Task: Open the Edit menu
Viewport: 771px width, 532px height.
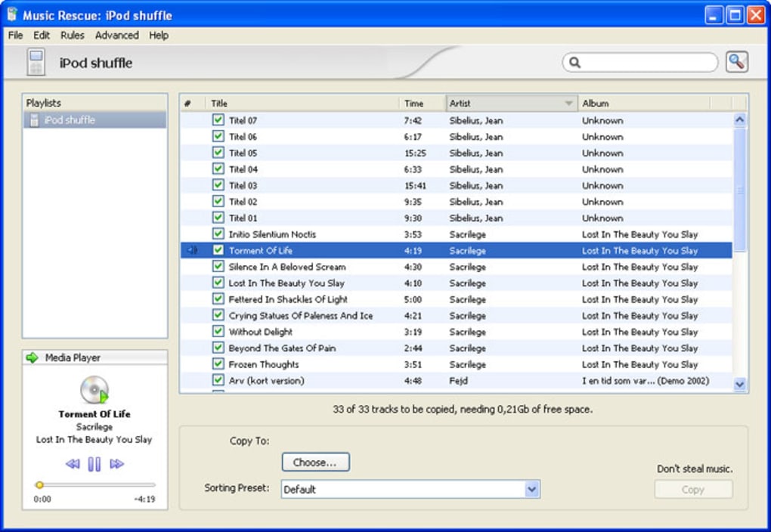Action: [42, 36]
